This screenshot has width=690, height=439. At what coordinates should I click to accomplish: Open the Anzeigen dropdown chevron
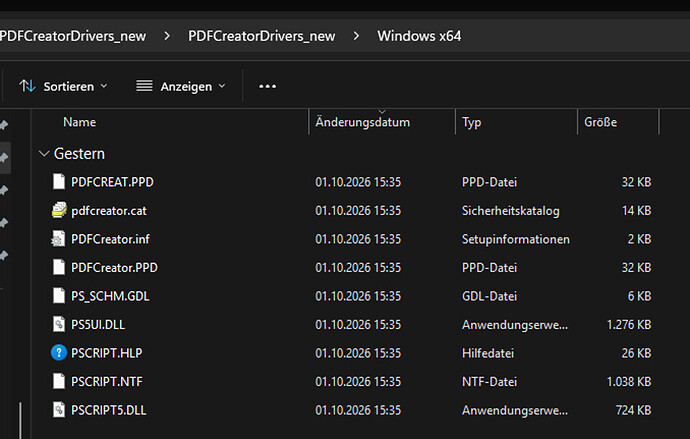(222, 86)
